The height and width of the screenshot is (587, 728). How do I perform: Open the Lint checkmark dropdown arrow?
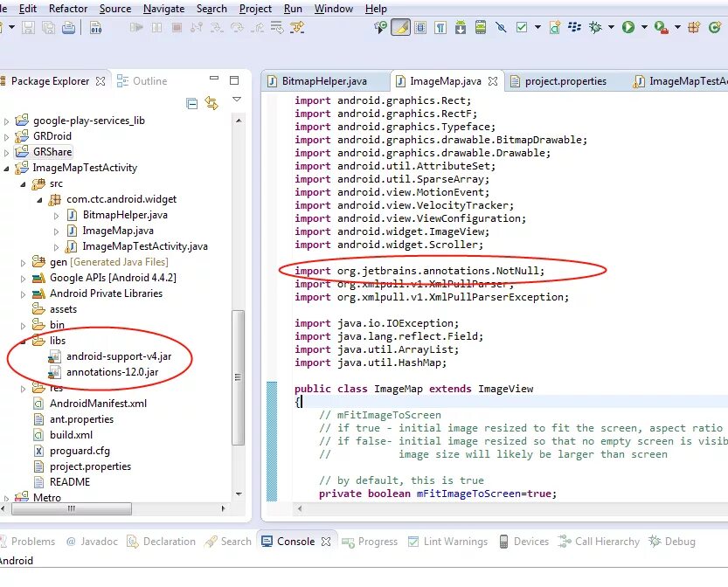coord(537,27)
